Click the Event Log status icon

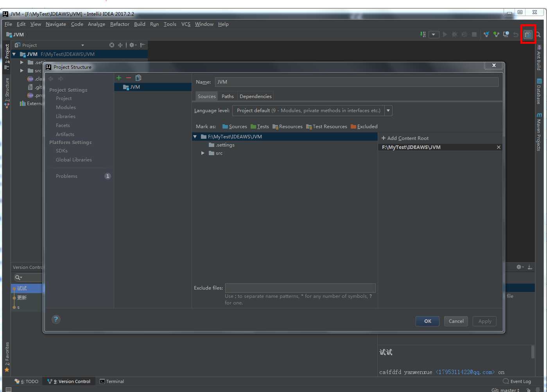[517, 381]
